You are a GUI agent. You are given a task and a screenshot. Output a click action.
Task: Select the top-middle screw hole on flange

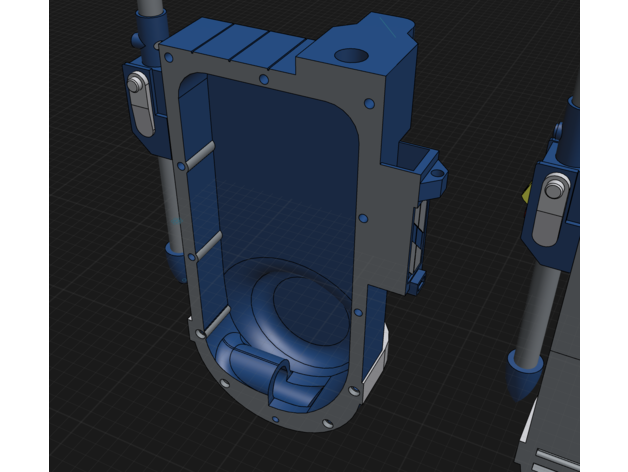[263, 79]
